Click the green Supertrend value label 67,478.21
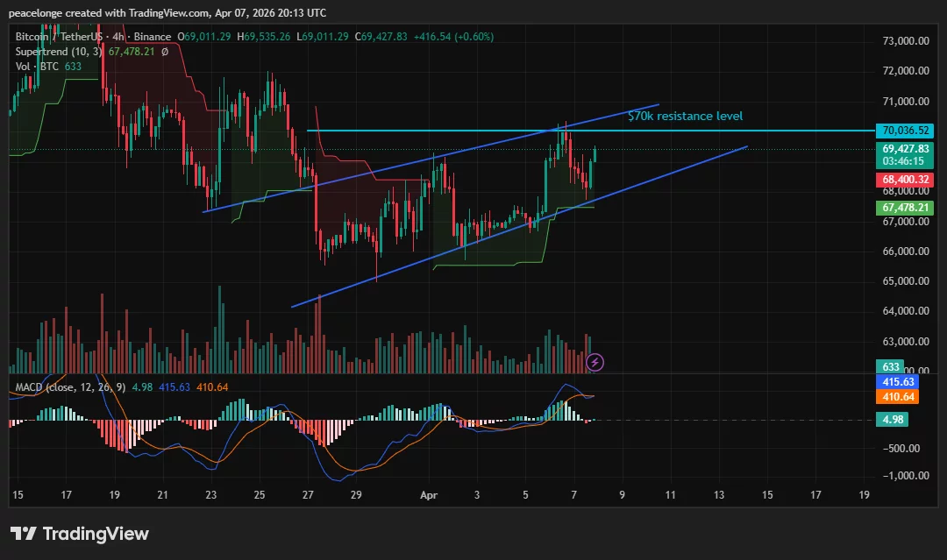 tap(905, 208)
